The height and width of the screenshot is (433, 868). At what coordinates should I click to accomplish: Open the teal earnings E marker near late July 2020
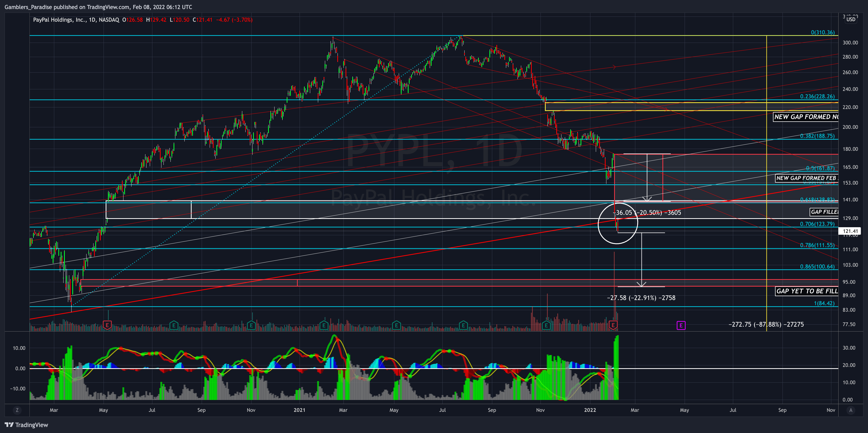(174, 325)
